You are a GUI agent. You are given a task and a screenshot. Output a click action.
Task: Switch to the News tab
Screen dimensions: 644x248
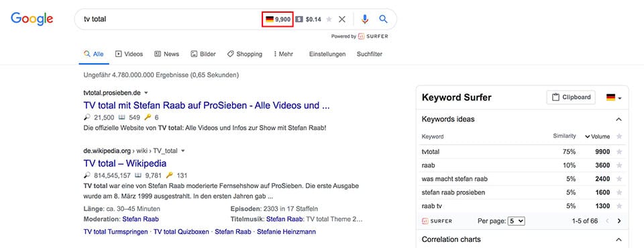click(x=167, y=54)
